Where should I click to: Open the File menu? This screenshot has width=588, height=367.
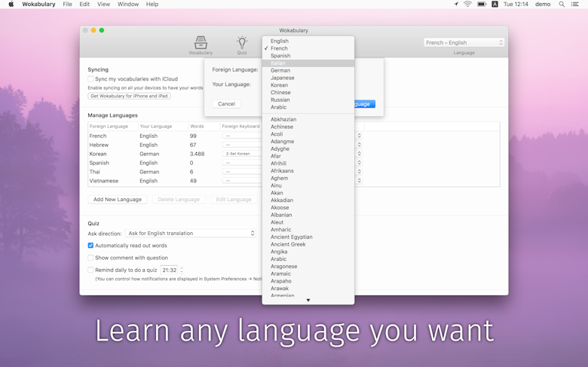pyautogui.click(x=68, y=4)
